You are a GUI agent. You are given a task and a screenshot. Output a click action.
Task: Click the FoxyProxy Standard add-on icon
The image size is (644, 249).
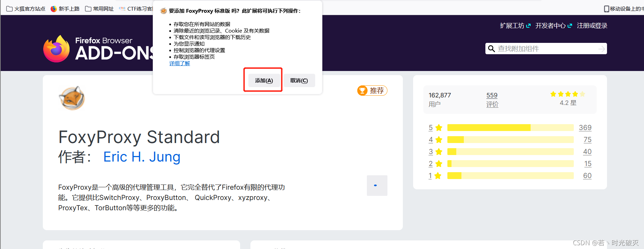tap(72, 98)
